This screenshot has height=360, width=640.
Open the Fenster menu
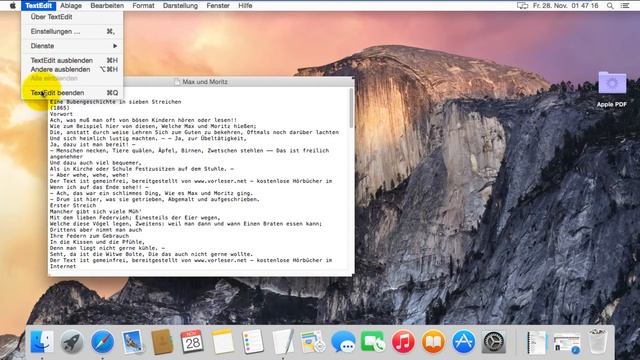[218, 6]
